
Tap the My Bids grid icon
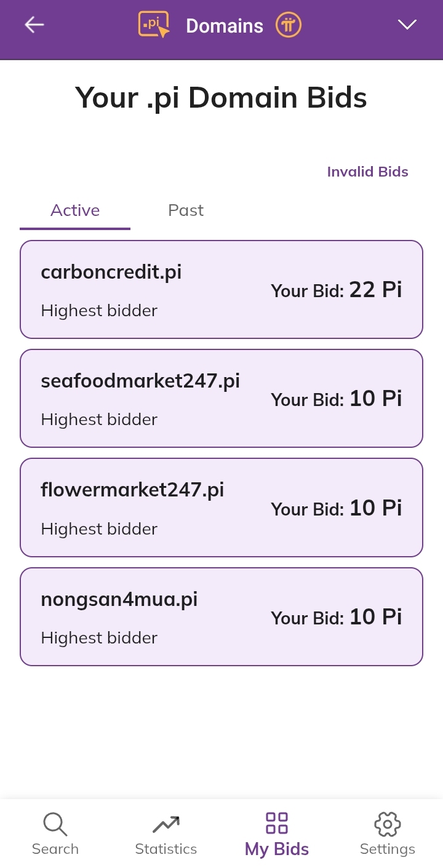(277, 822)
